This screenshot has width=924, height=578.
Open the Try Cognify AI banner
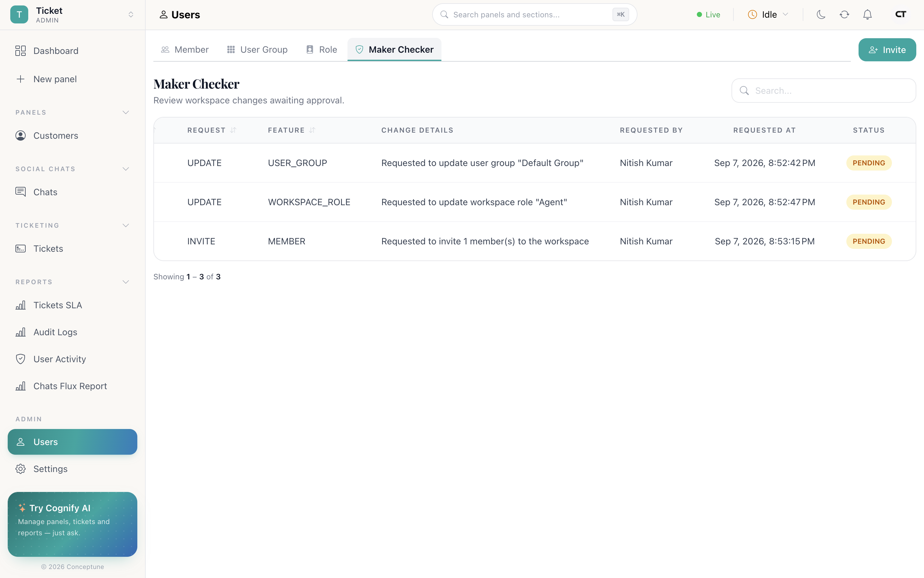pyautogui.click(x=72, y=524)
